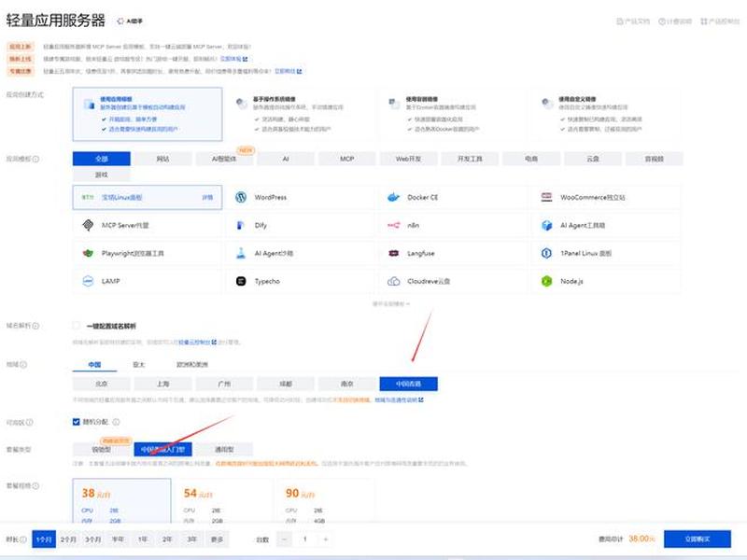Choose the 38 元/月 package card
The width and height of the screenshot is (747, 560).
click(122, 501)
